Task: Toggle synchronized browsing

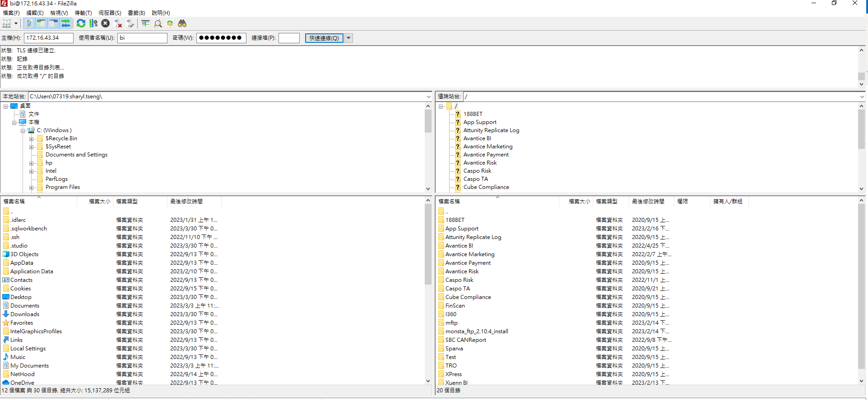Action: tap(170, 23)
